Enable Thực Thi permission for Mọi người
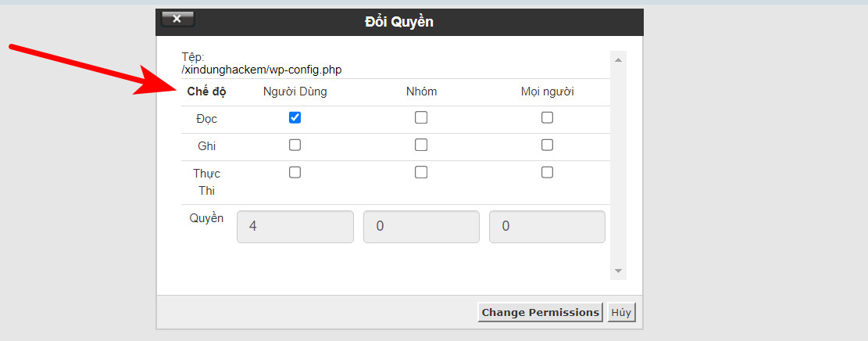The image size is (868, 341). [x=547, y=173]
